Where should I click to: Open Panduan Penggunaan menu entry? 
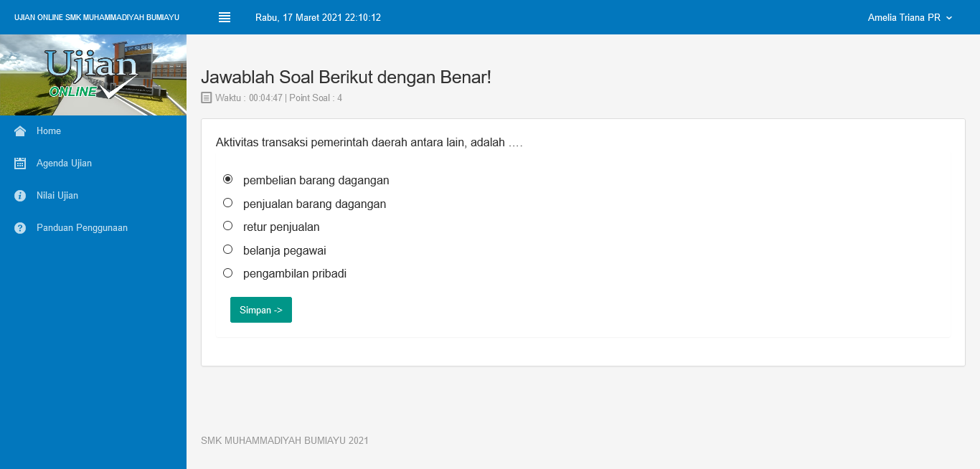tap(93, 228)
